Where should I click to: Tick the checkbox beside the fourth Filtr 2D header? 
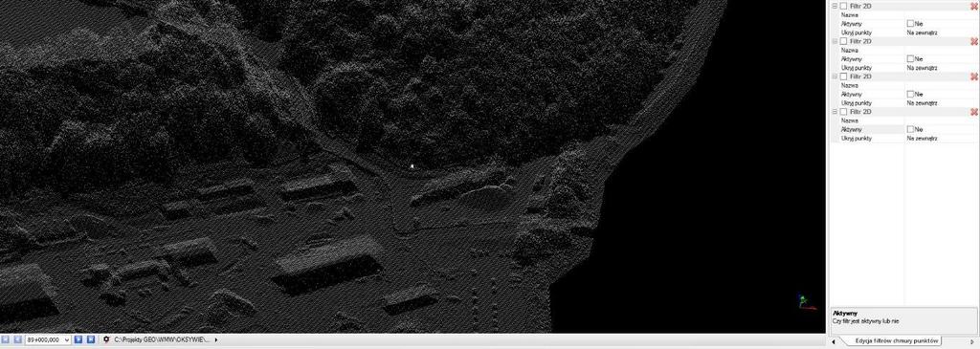pos(844,112)
